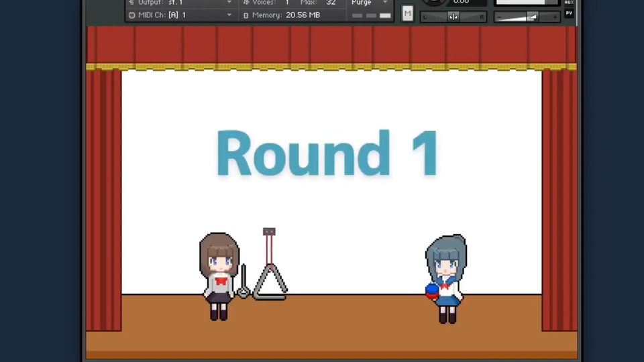Viewport: 644px width, 362px height.
Task: Click the volume minus button
Action: point(499,17)
